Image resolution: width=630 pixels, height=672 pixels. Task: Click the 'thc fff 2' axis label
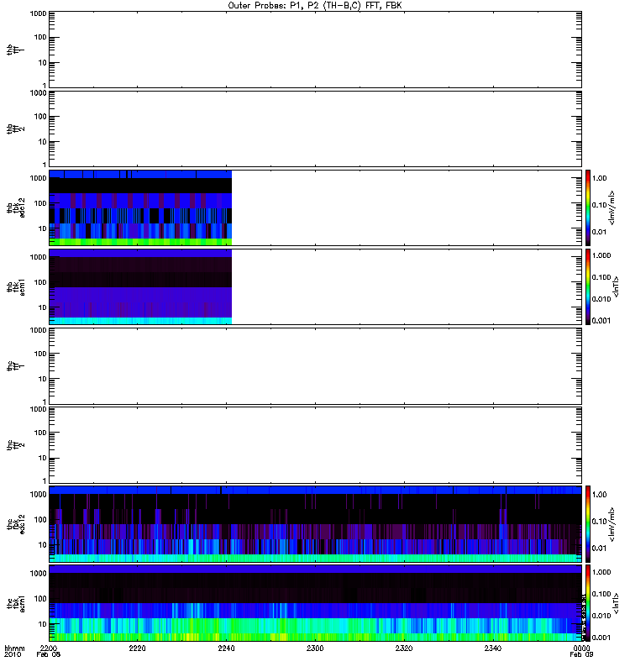click(15, 445)
